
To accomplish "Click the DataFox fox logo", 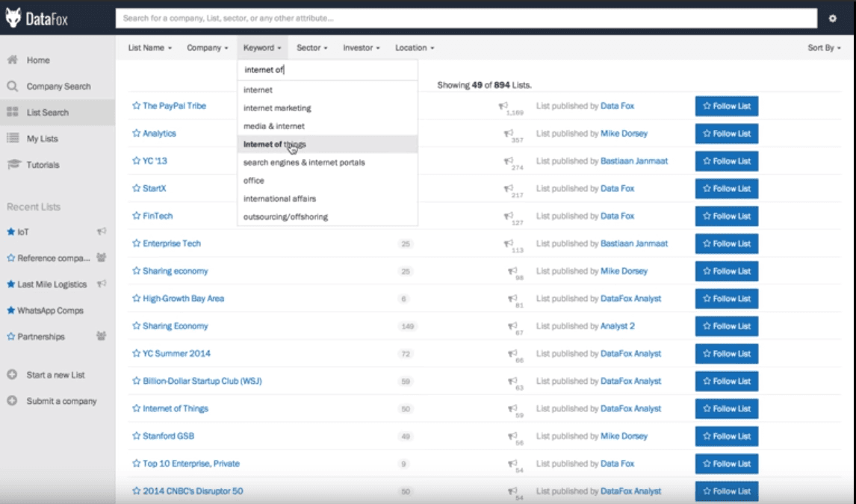I will [13, 17].
